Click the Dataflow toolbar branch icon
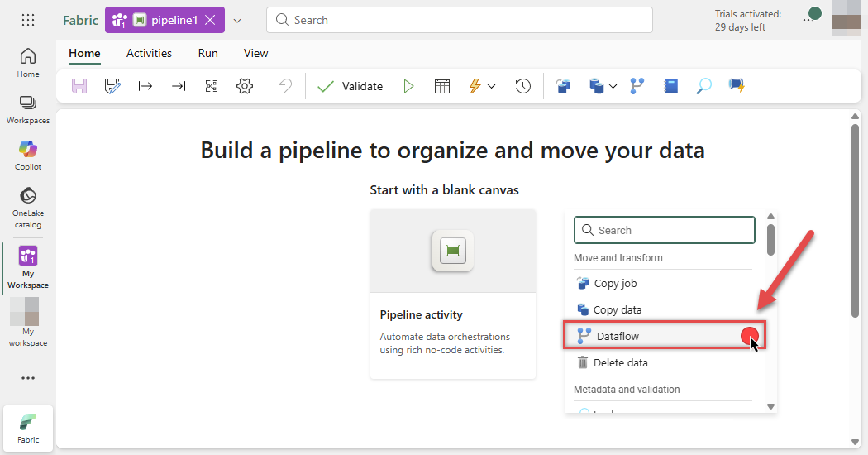 (x=637, y=86)
